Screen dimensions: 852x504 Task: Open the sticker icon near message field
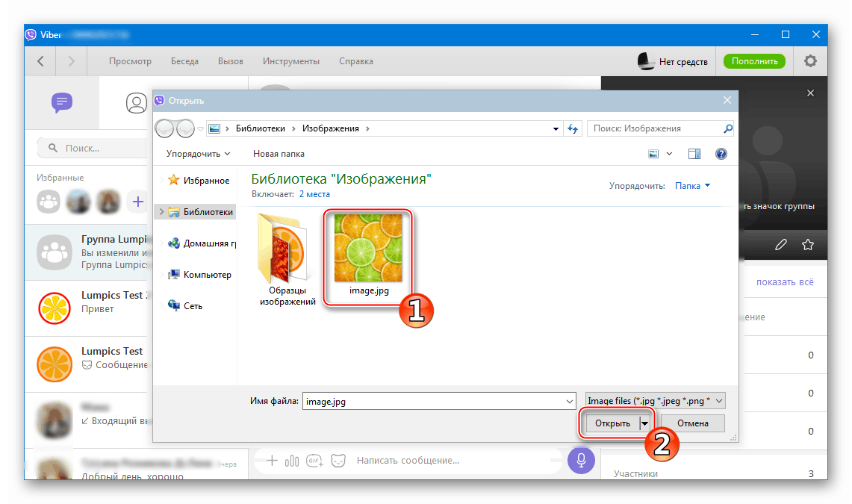point(338,461)
